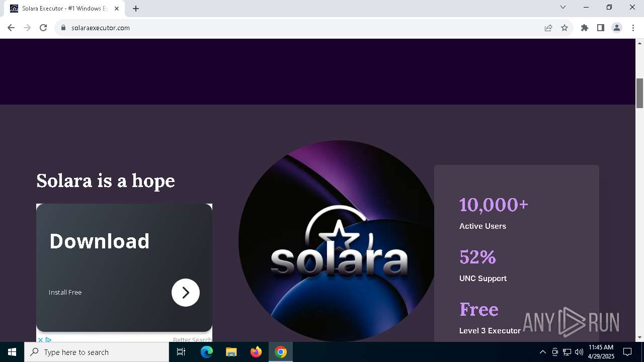Select the Solara Executor tab

pos(65,9)
